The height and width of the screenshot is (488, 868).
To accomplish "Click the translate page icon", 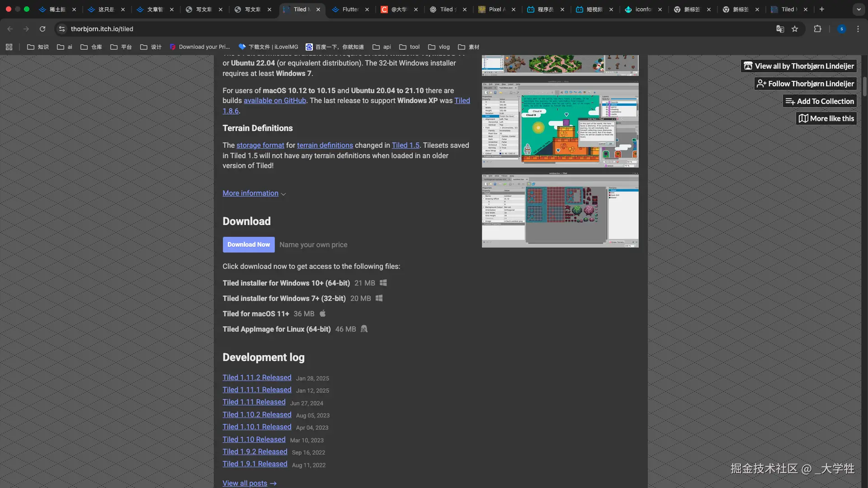I will 780,29.
